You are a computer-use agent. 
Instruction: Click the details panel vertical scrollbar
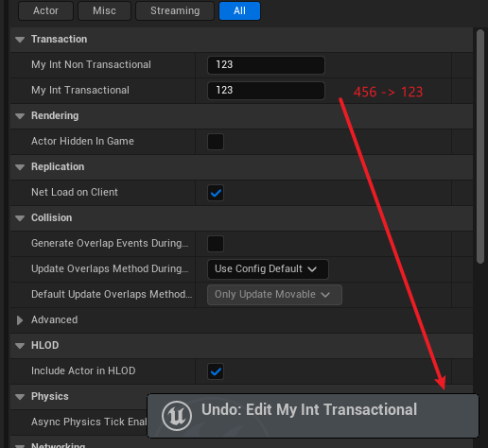(480, 146)
